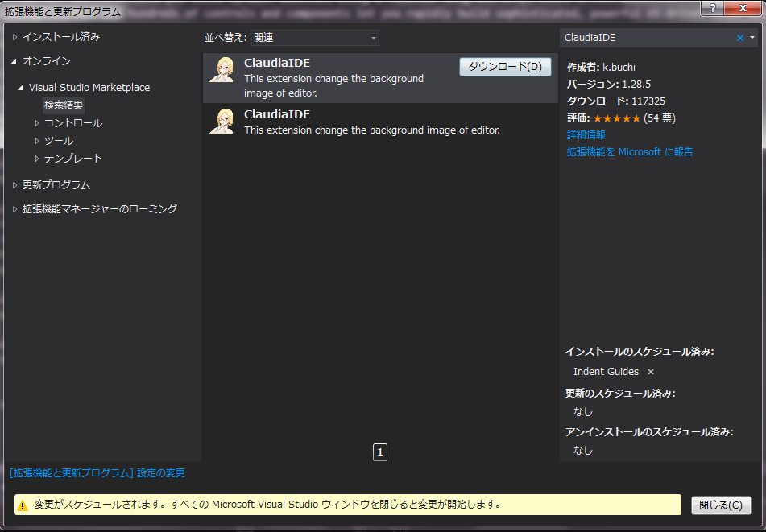766x532 pixels.
Task: Expand the インストール済み category
Action: pos(14,37)
